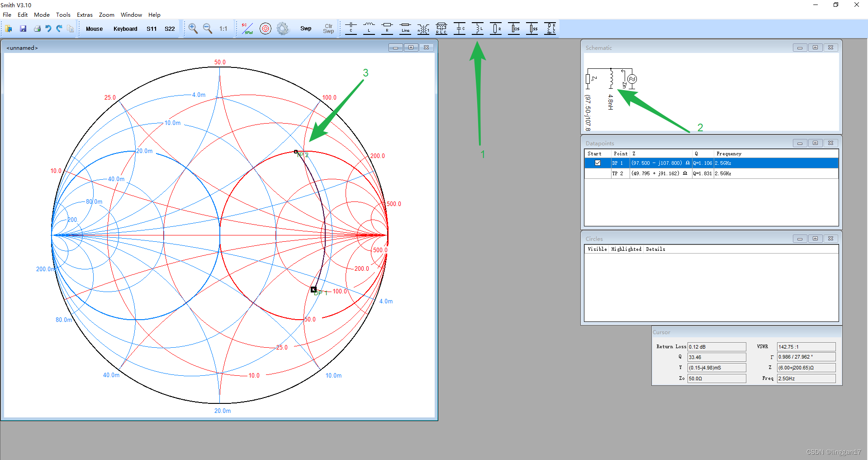Click the Details column header in Circles
Image resolution: width=868 pixels, height=460 pixels.
click(x=655, y=249)
